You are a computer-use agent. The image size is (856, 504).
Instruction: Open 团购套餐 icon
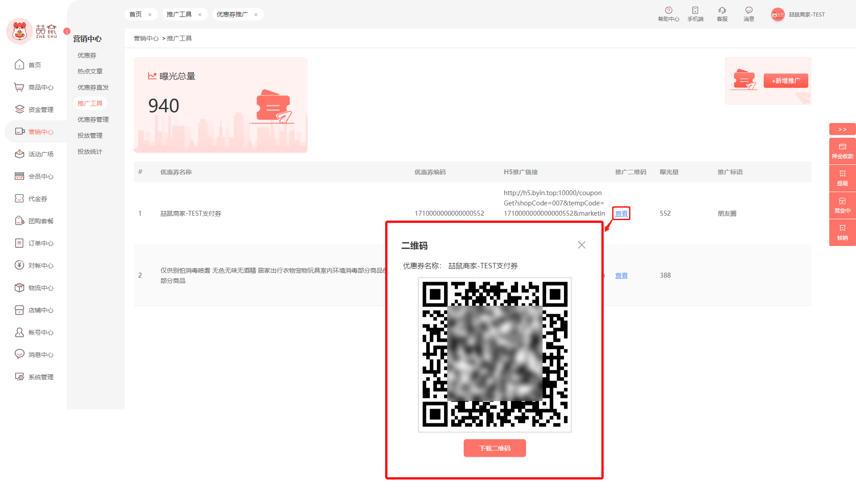[19, 221]
